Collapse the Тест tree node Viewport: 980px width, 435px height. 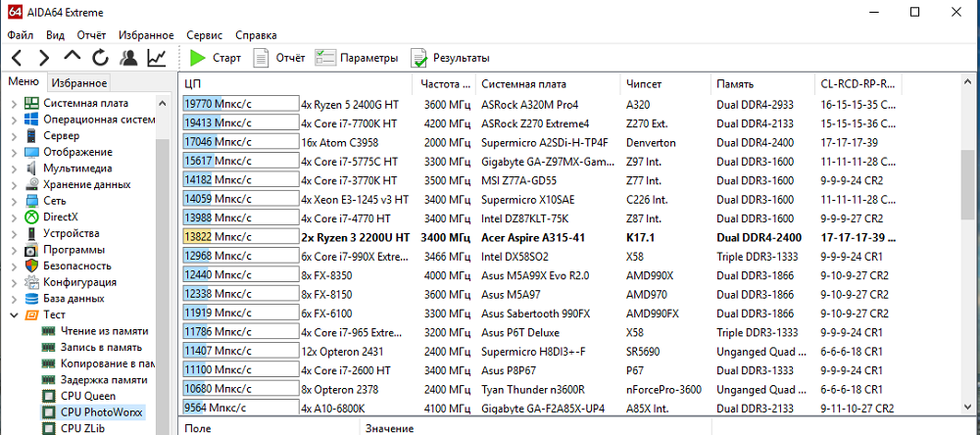point(12,315)
